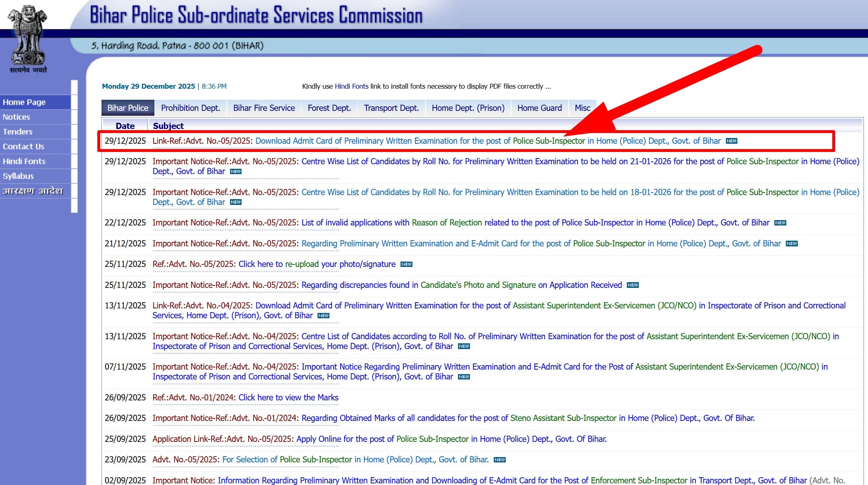The image size is (868, 485).
Task: Click the Hindi reservation order sidebar item
Action: 33,191
